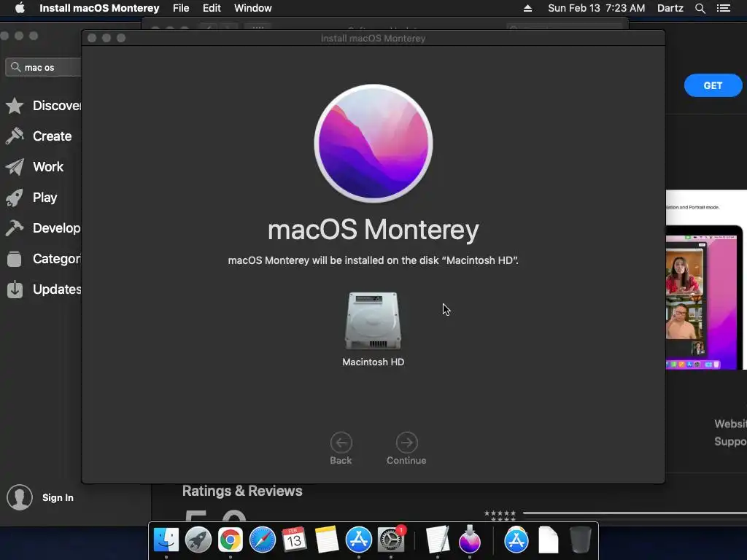Open Spotlight search magnifier icon

[700, 8]
